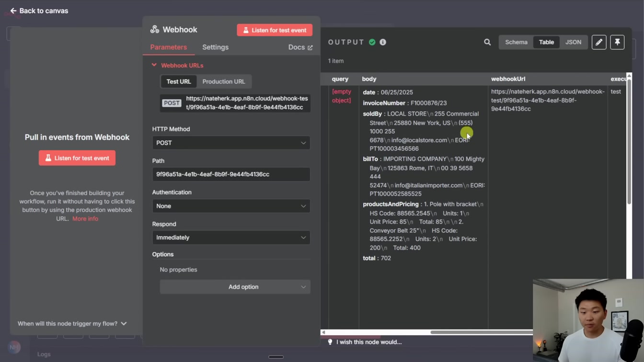The height and width of the screenshot is (362, 644).
Task: Click the 1 item count text
Action: click(x=336, y=61)
